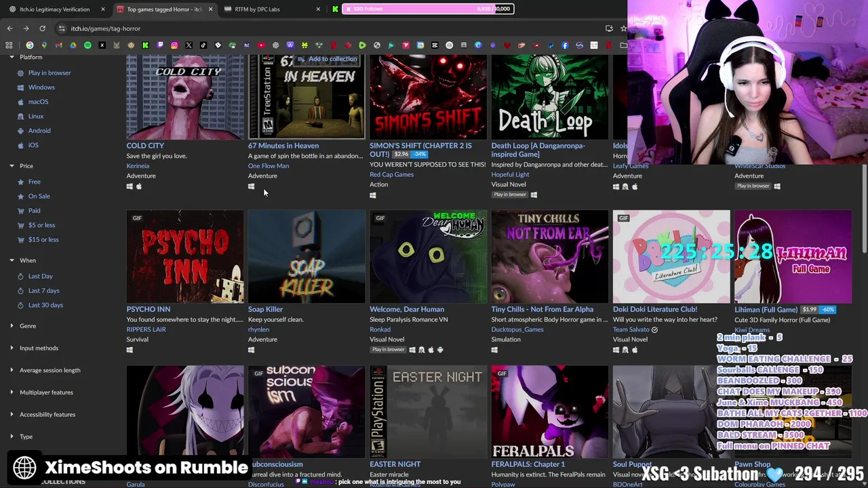Click the Simon's Shift cover image
Image resolution: width=868 pixels, height=488 pixels.
pos(428,97)
